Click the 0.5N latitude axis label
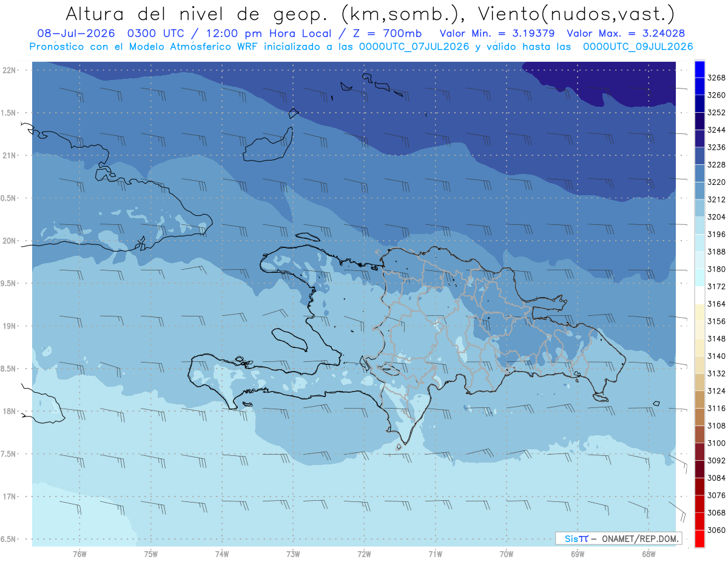Screen dimensions: 728x562 tap(8, 198)
